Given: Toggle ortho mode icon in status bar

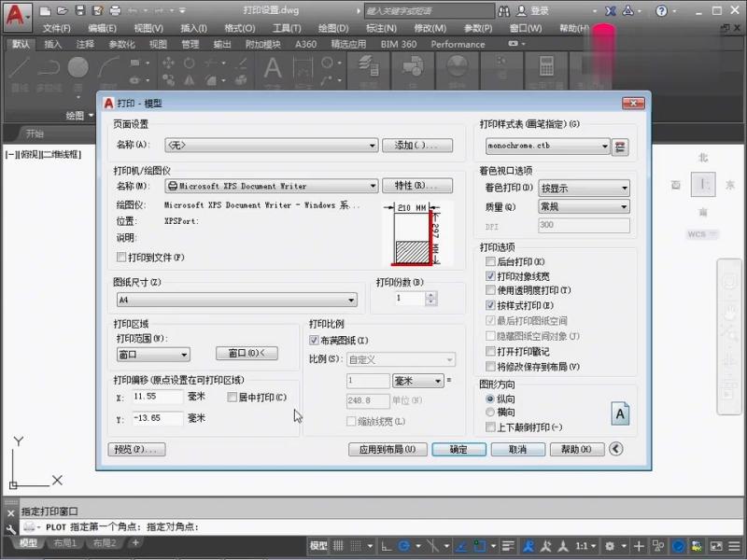Looking at the screenshot, I should pos(387,545).
